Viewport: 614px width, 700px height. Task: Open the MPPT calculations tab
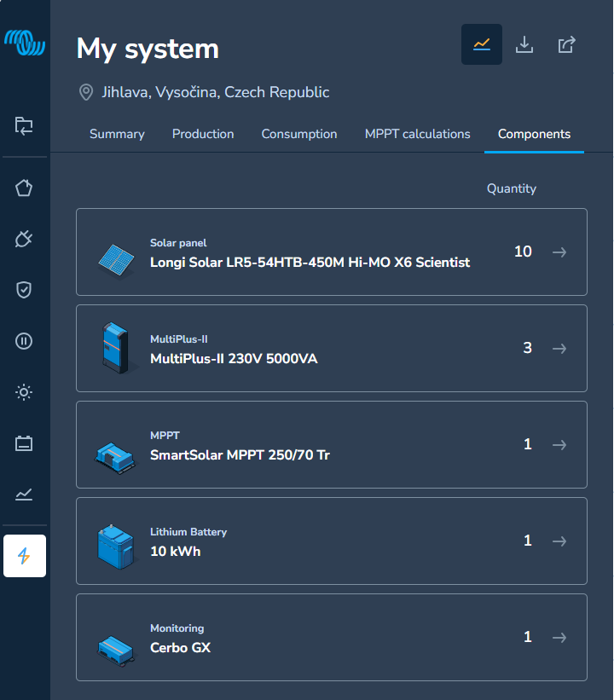click(x=418, y=134)
